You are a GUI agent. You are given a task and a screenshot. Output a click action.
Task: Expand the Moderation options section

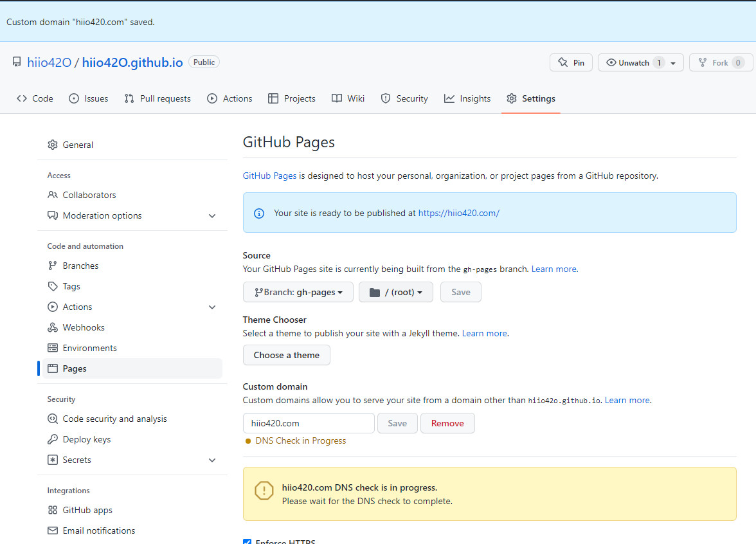point(212,215)
